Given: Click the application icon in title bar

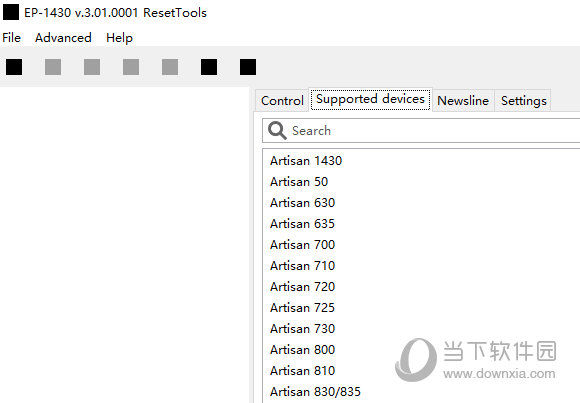Looking at the screenshot, I should tap(11, 12).
